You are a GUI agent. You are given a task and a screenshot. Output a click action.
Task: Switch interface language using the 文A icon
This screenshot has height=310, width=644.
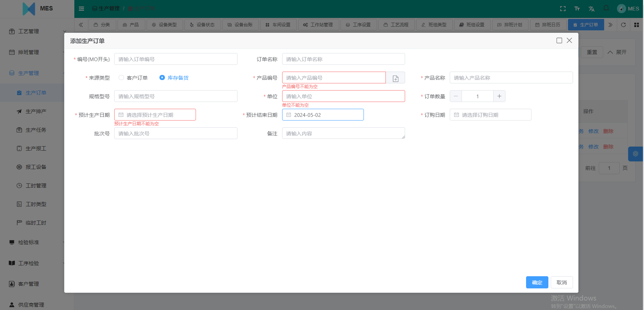[x=591, y=8]
